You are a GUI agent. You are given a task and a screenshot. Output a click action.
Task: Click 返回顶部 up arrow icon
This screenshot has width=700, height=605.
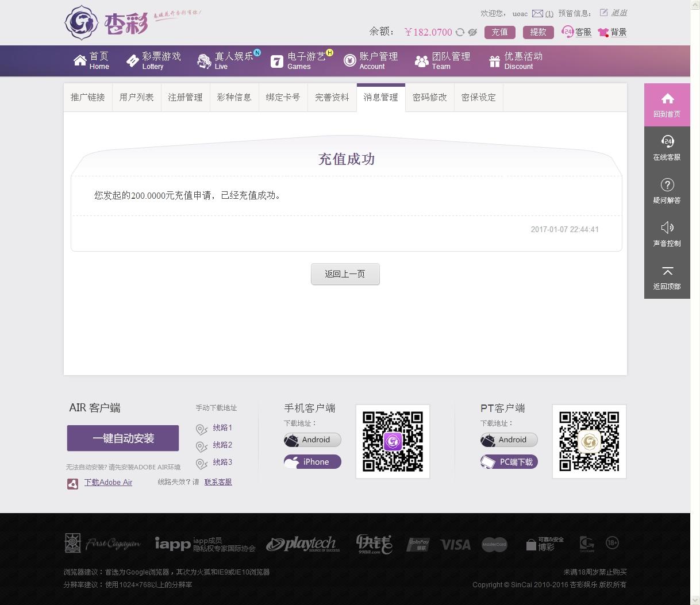[667, 271]
